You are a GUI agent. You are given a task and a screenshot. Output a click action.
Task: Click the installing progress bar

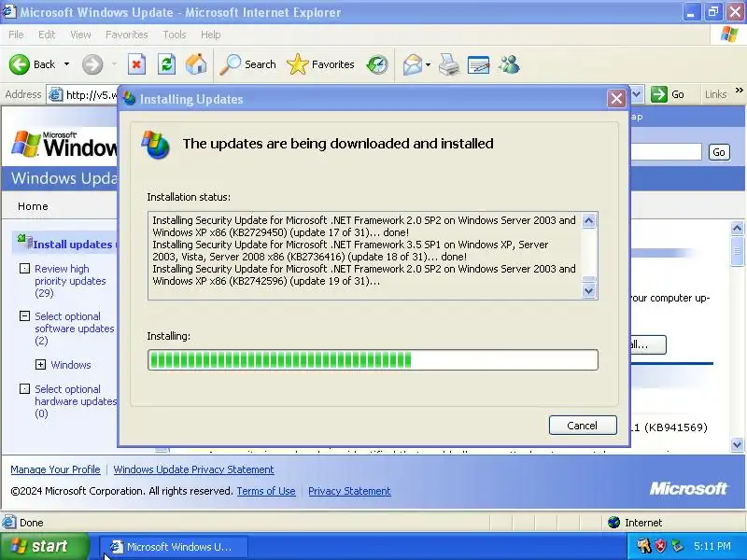coord(373,359)
